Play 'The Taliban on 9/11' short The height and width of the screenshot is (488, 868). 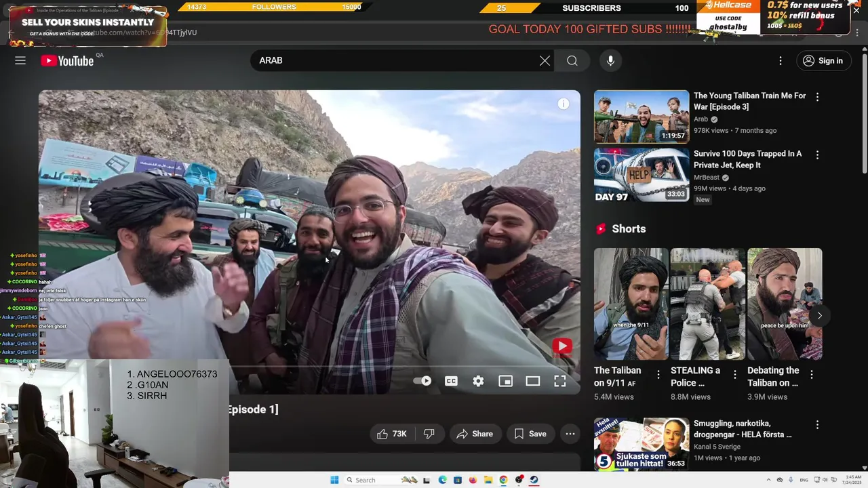[631, 304]
